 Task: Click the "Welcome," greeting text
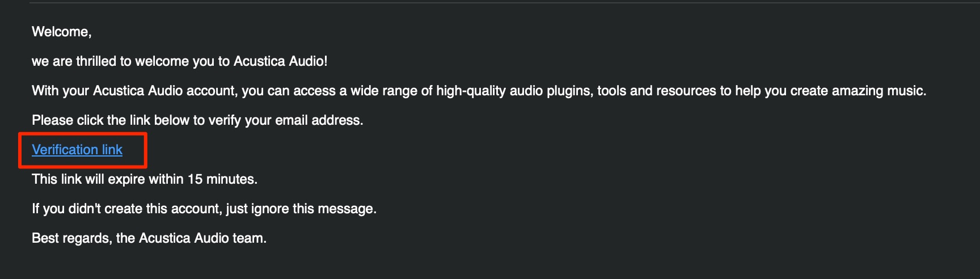point(62,32)
